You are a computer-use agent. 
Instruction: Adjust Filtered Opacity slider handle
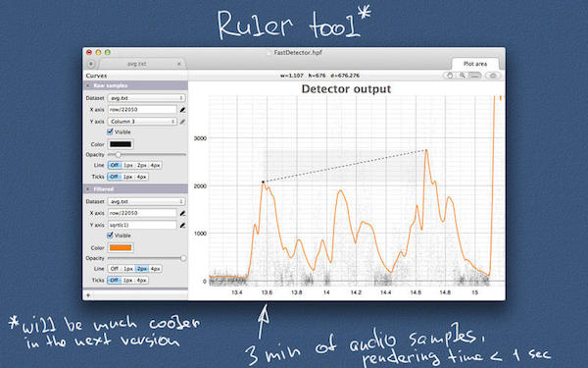click(x=183, y=258)
